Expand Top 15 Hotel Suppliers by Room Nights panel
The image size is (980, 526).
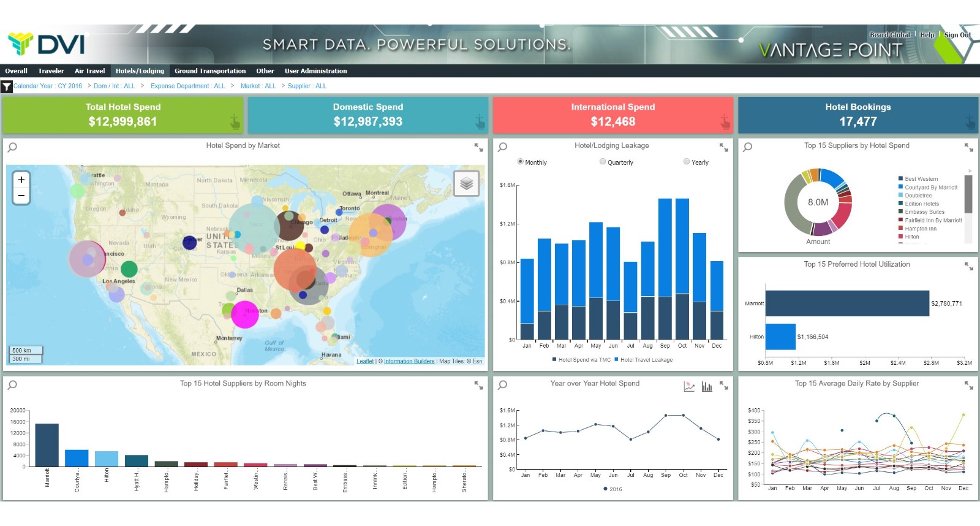(478, 385)
